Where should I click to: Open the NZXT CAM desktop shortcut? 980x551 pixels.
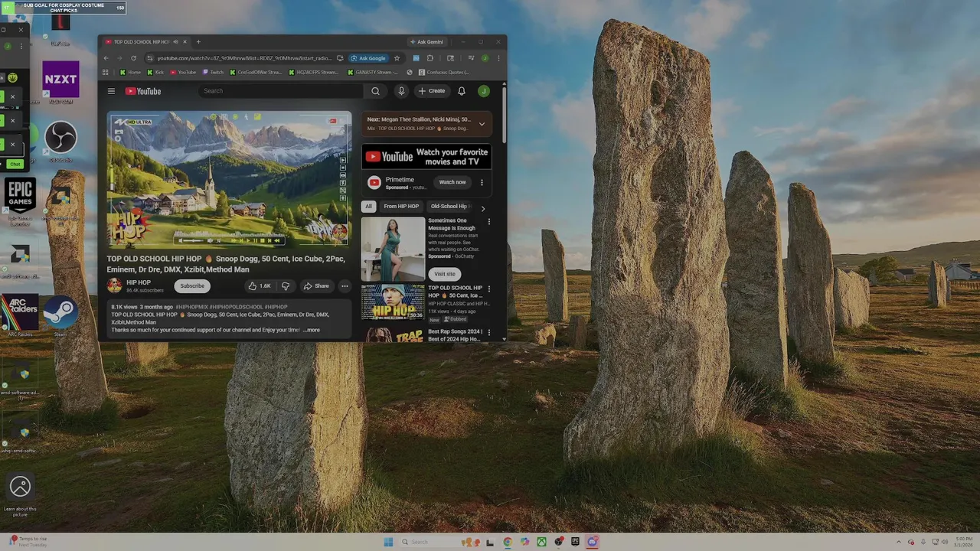click(61, 83)
